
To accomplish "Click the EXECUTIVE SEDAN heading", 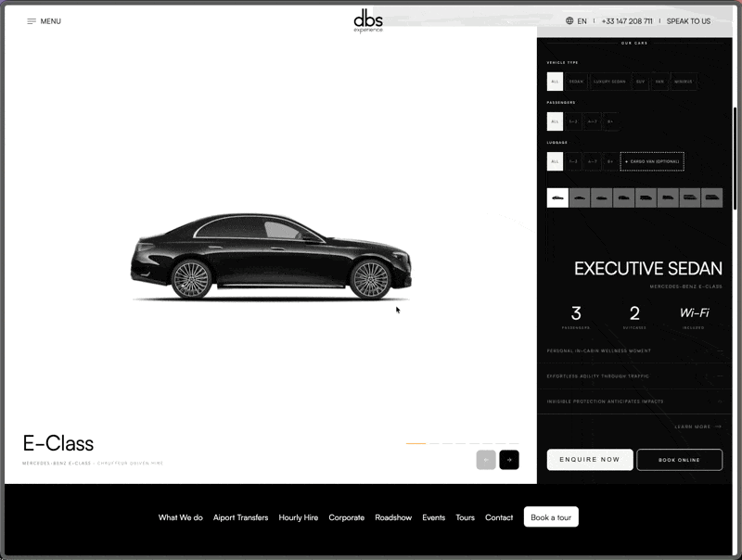I will [647, 268].
